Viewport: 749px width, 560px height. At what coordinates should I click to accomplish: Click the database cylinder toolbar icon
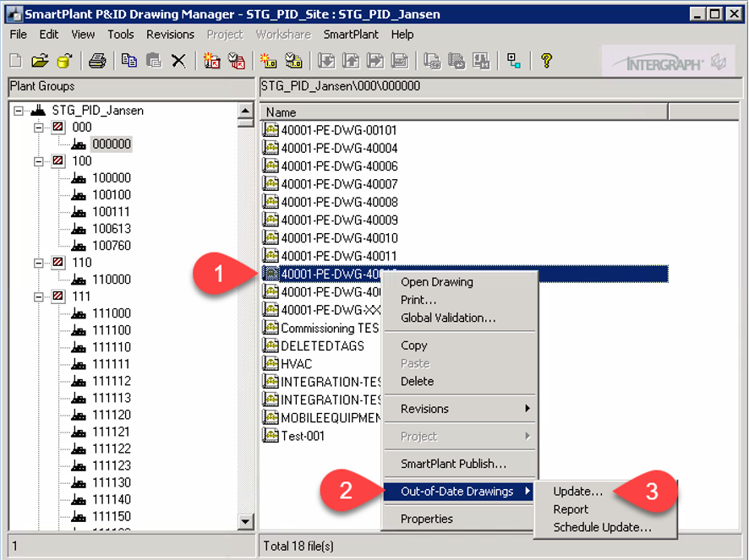(x=63, y=61)
